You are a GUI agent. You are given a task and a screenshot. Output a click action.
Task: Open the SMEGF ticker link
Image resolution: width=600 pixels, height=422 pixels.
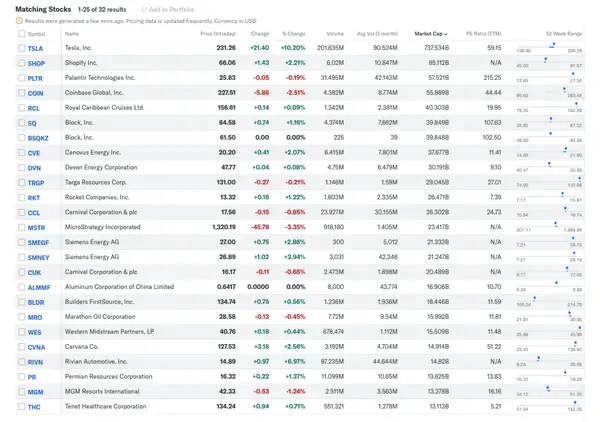(x=38, y=243)
